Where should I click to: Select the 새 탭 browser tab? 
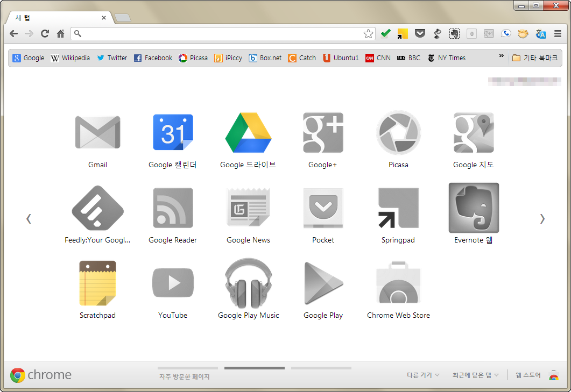60,18
